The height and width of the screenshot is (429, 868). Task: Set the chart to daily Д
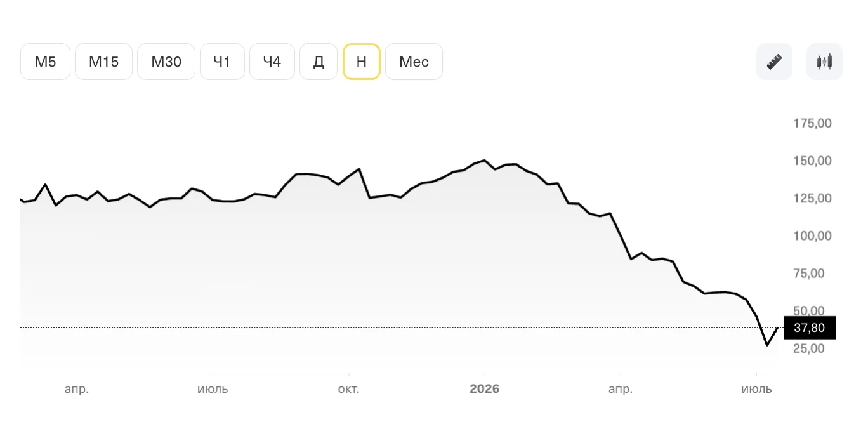click(319, 62)
